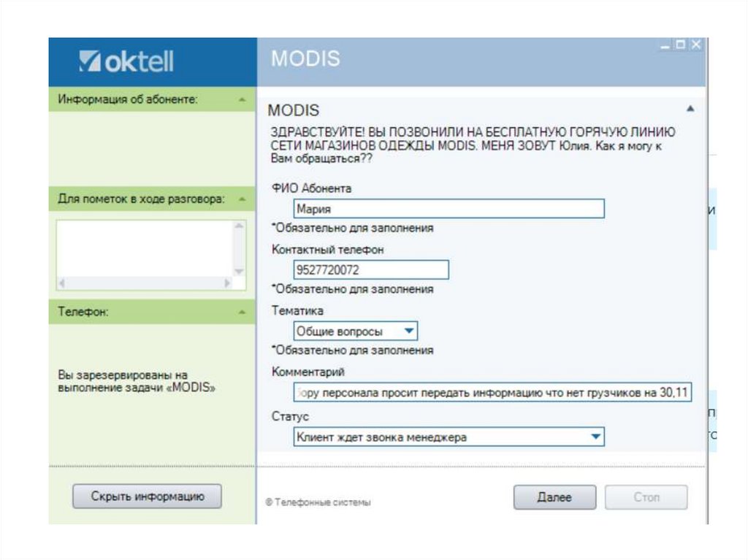This screenshot has width=748, height=560.
Task: Click the Контактный телефон input field
Action: 370,270
